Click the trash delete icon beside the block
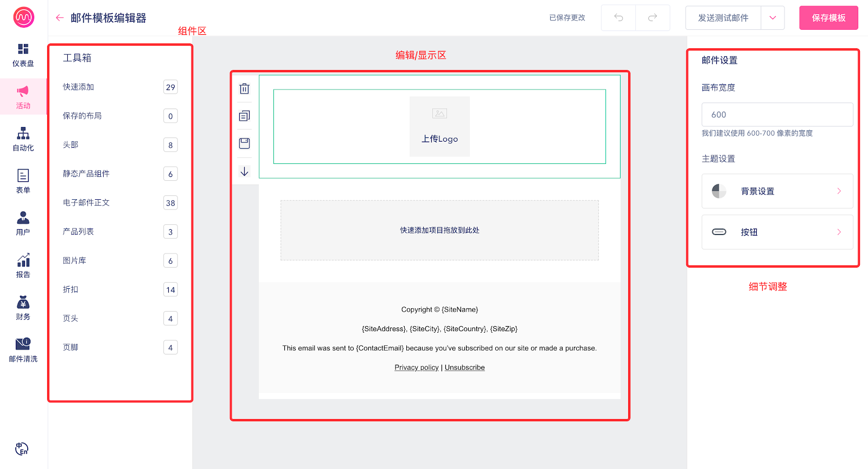Image resolution: width=868 pixels, height=469 pixels. 245,88
